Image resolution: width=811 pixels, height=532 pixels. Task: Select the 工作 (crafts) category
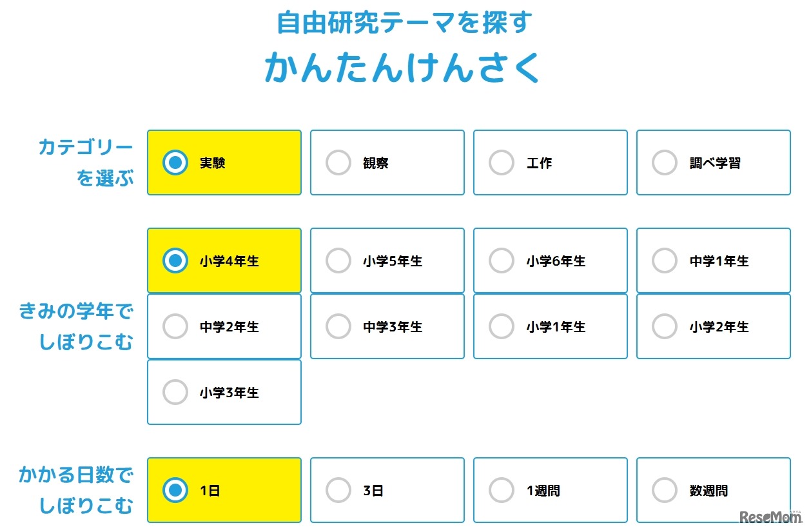[x=550, y=163]
